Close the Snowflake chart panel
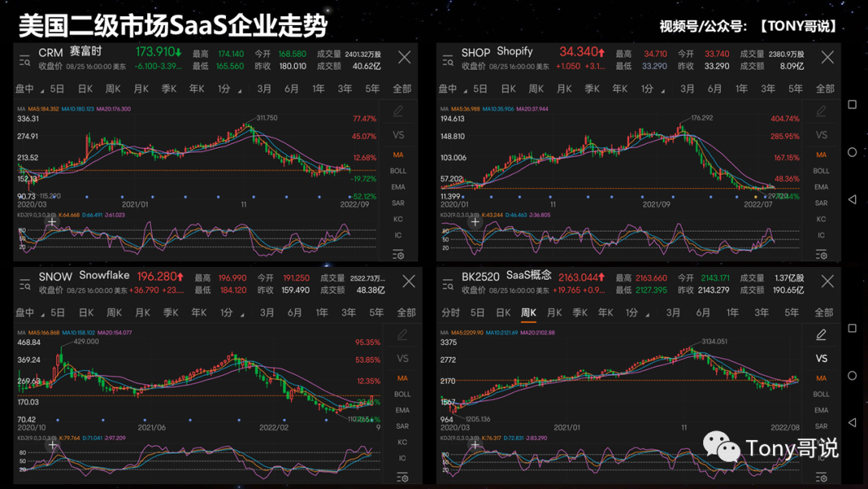868x489 pixels. 408,281
